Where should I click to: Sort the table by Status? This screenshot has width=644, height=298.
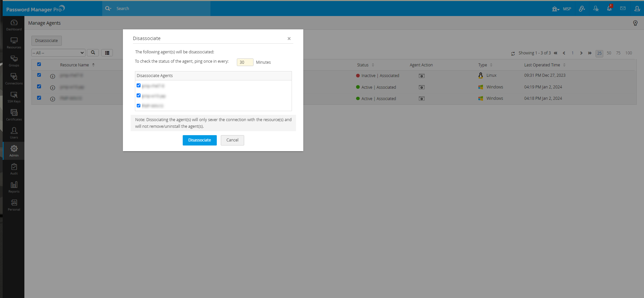(x=365, y=65)
